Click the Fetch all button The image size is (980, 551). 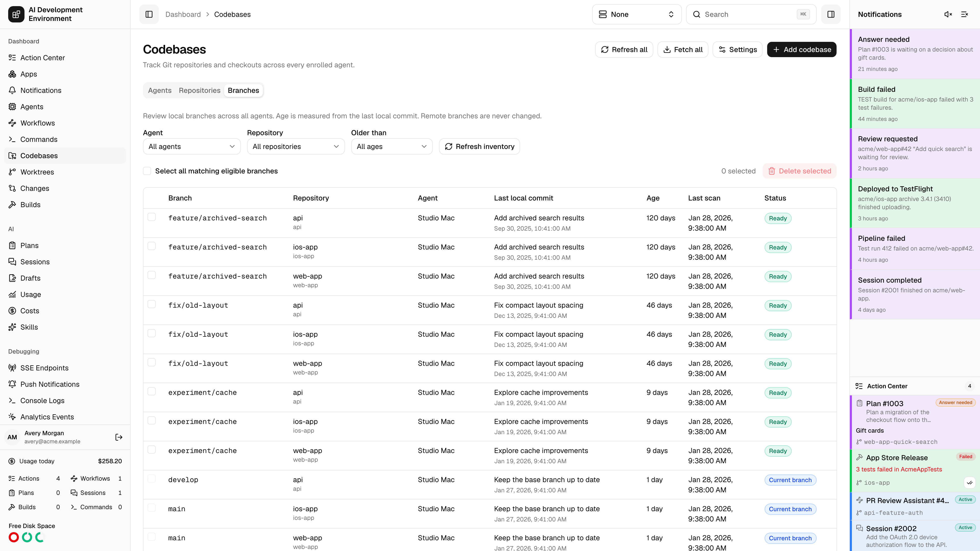coord(682,50)
